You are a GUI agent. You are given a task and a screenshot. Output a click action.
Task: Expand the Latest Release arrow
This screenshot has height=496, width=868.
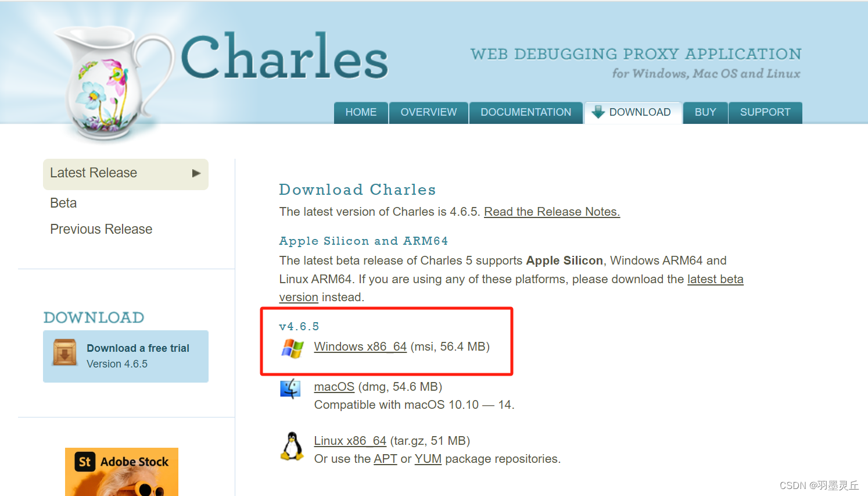pos(196,173)
